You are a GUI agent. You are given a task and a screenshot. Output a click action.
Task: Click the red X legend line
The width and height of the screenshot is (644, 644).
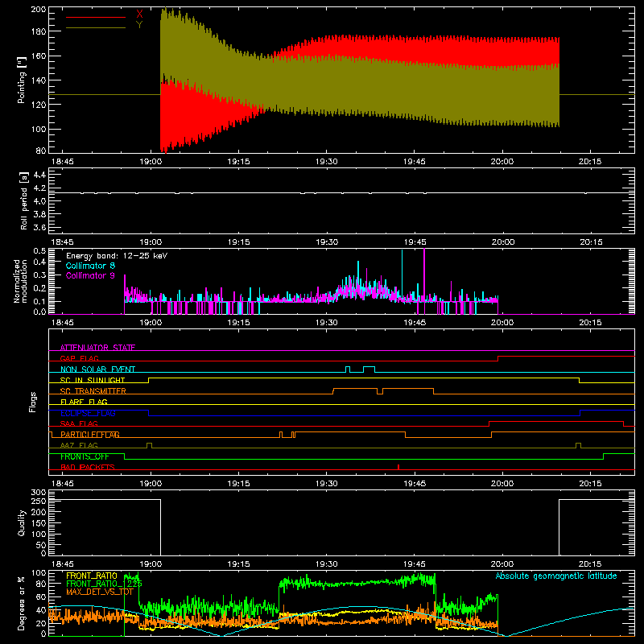pos(96,17)
